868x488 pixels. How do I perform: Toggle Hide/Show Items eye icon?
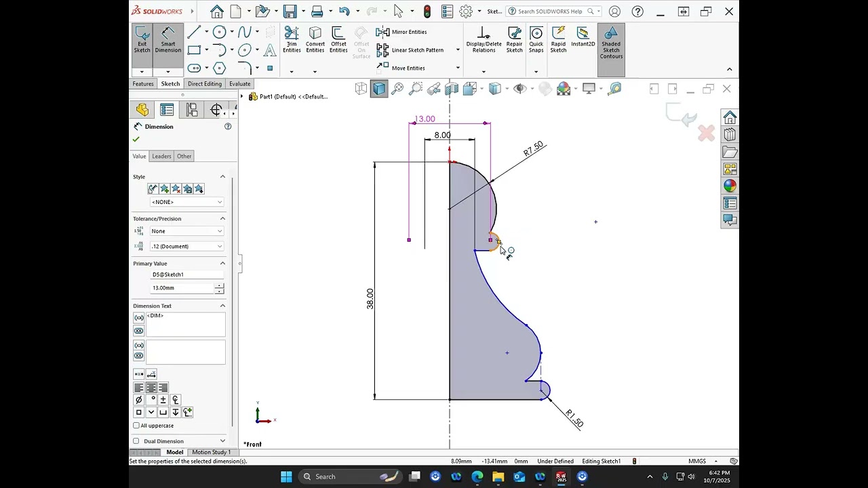520,89
